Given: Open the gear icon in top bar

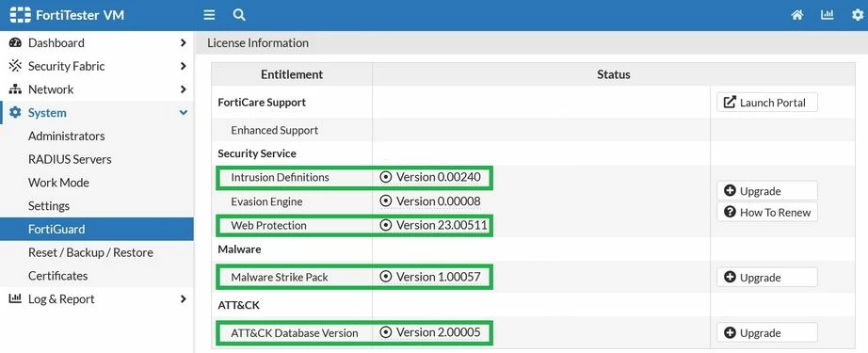Looking at the screenshot, I should [857, 15].
